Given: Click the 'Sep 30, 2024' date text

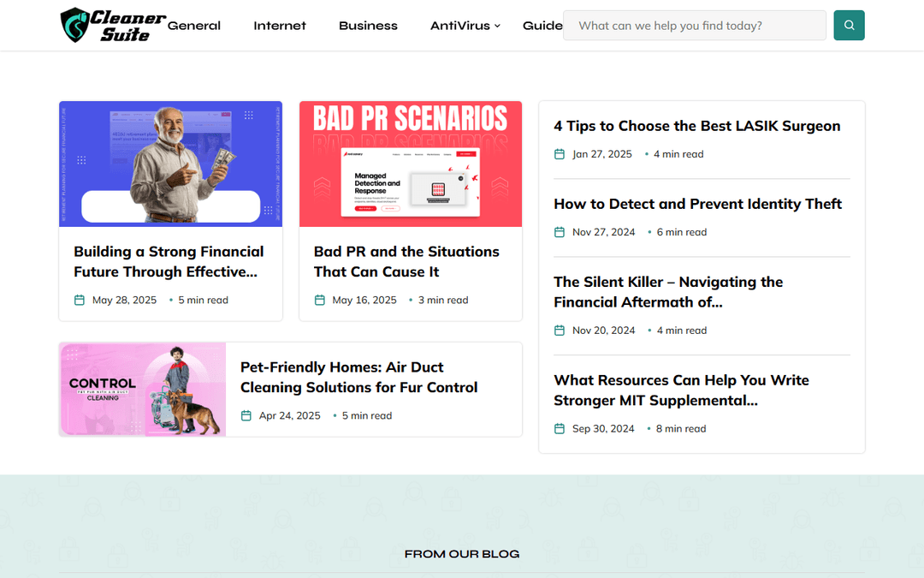Looking at the screenshot, I should pyautogui.click(x=603, y=429).
